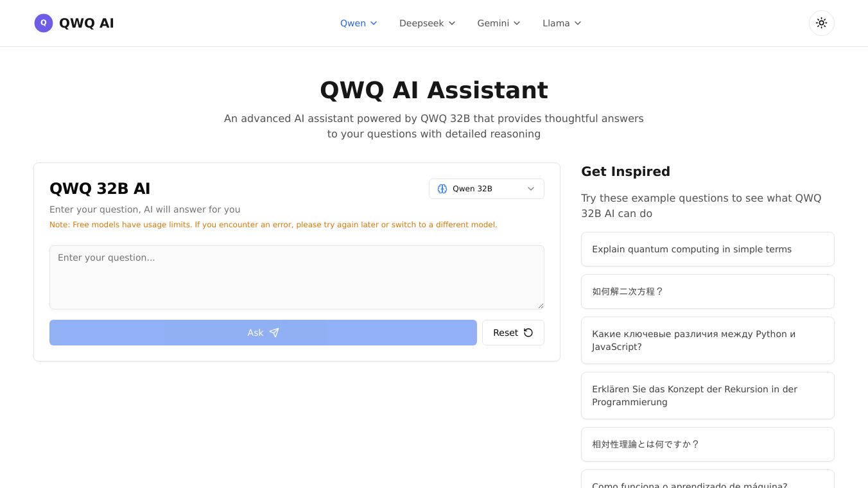Toggle the light/dark theme sun button

point(821,23)
